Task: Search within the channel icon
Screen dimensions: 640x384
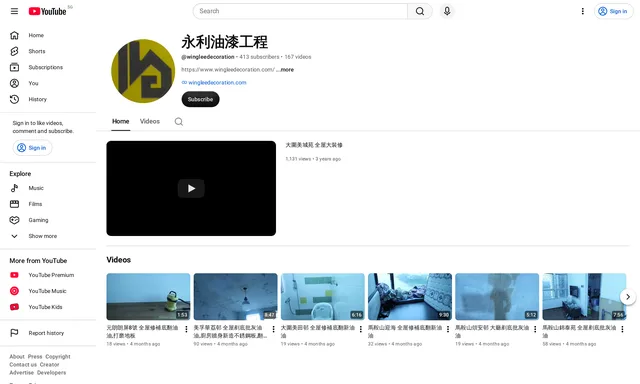Action: click(179, 122)
